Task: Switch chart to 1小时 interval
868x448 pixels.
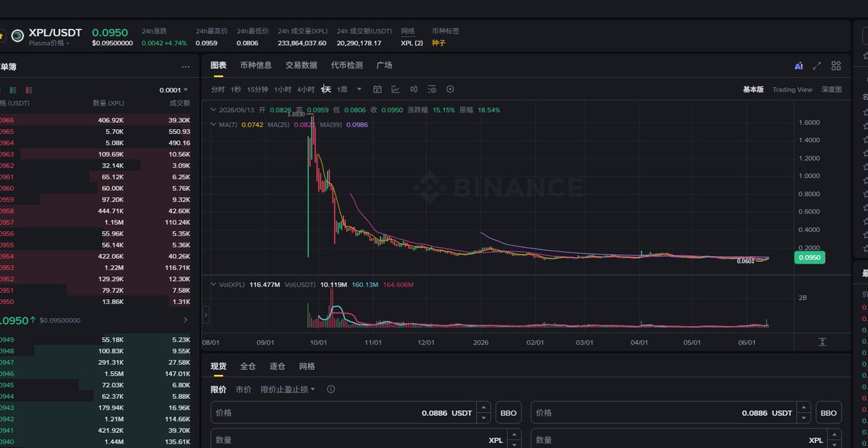Action: (x=283, y=90)
